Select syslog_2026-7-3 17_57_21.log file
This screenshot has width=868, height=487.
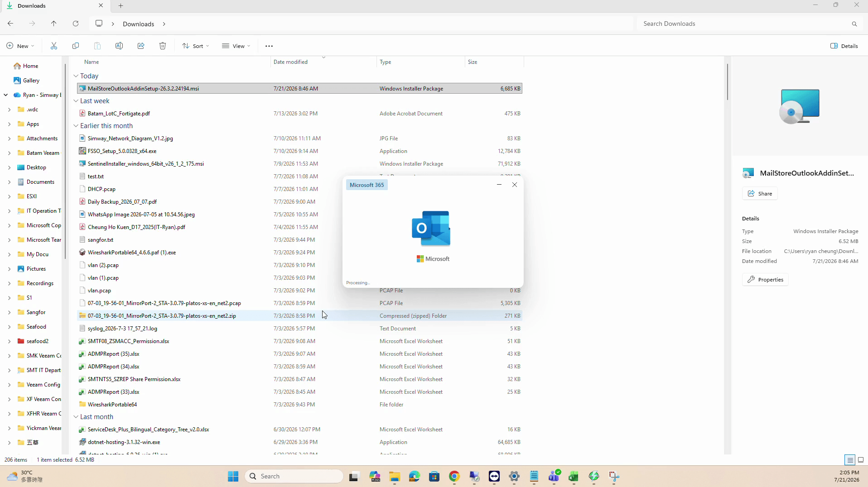299,329
